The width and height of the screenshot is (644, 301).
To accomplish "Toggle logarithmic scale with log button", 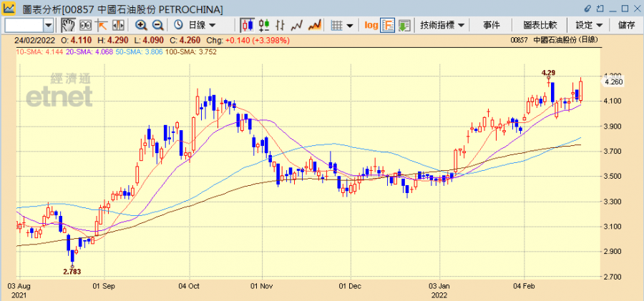I will pos(371,25).
